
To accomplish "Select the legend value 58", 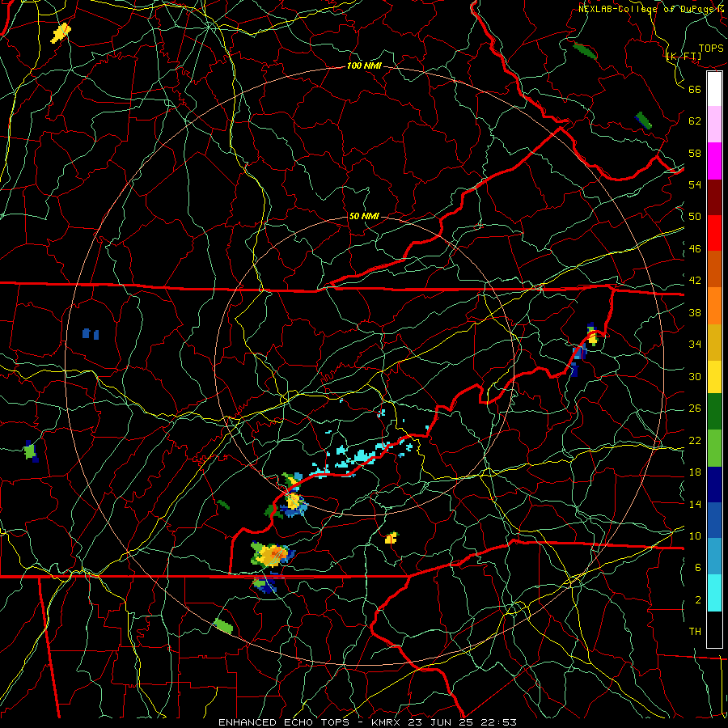I will pos(695,153).
